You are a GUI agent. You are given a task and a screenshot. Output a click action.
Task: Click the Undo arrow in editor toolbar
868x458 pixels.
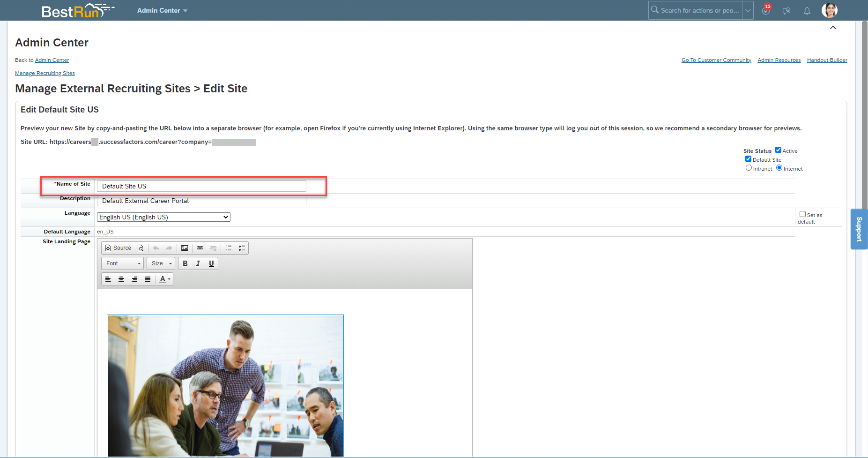156,248
